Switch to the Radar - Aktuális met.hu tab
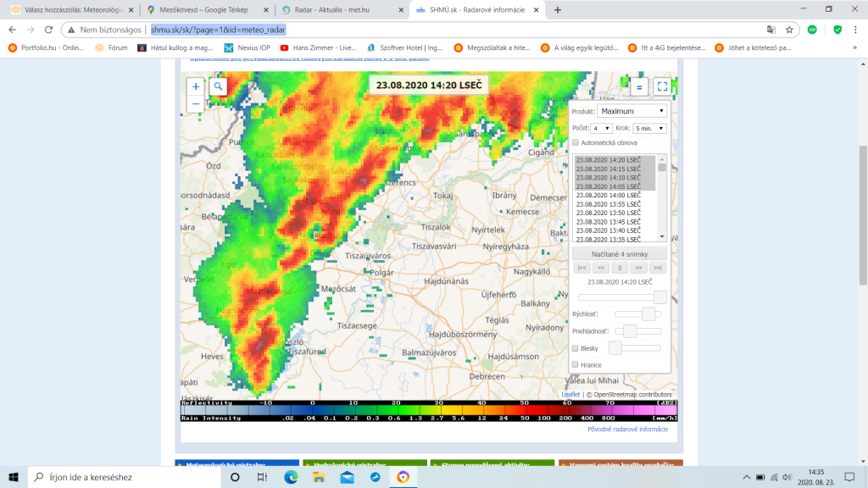Viewport: 868px width, 488px height. tap(339, 9)
